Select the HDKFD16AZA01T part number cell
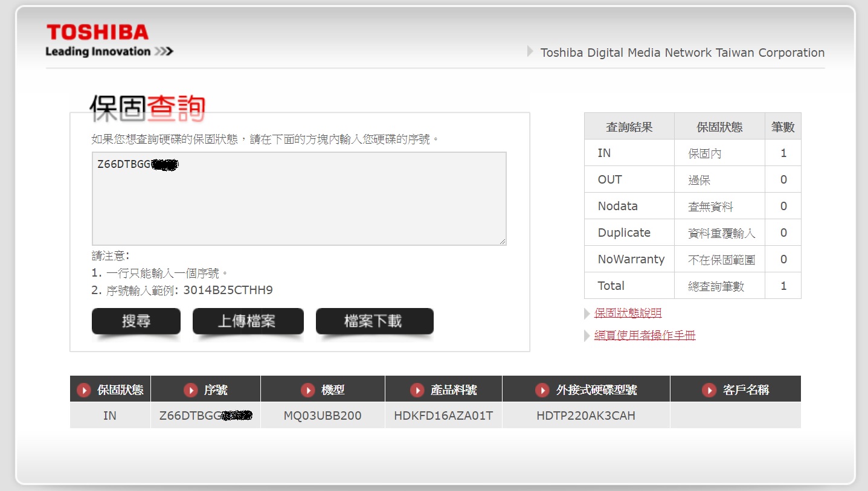868x491 pixels. coord(443,416)
